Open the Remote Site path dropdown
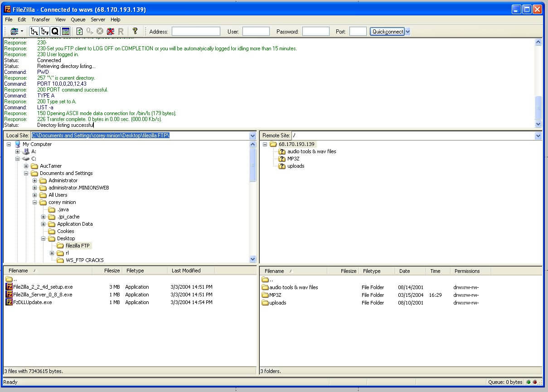The width and height of the screenshot is (548, 392). (x=538, y=136)
